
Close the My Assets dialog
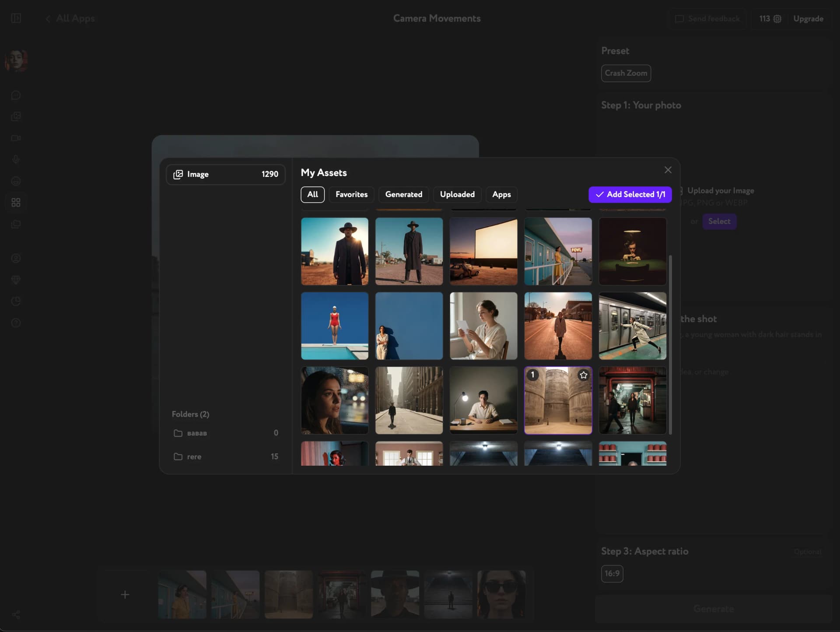(x=668, y=170)
